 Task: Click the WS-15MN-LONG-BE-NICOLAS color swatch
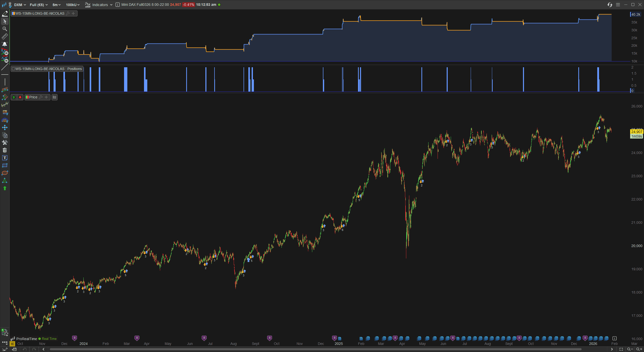pos(13,13)
